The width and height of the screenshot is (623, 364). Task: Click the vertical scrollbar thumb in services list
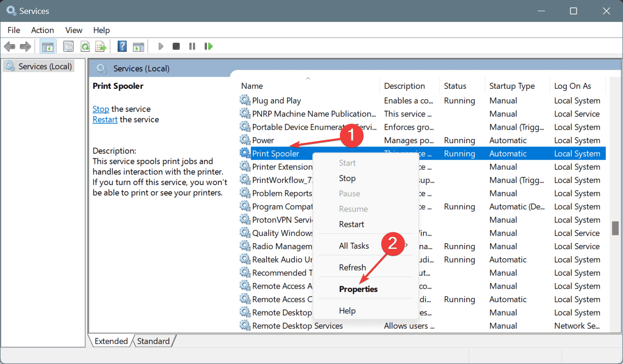(616, 228)
